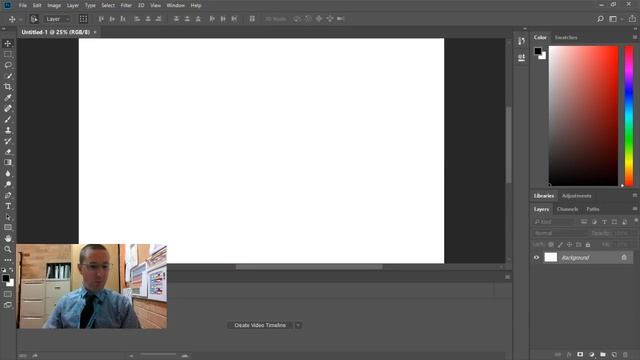The width and height of the screenshot is (640, 360).
Task: Switch to the Paths tab
Action: (593, 209)
